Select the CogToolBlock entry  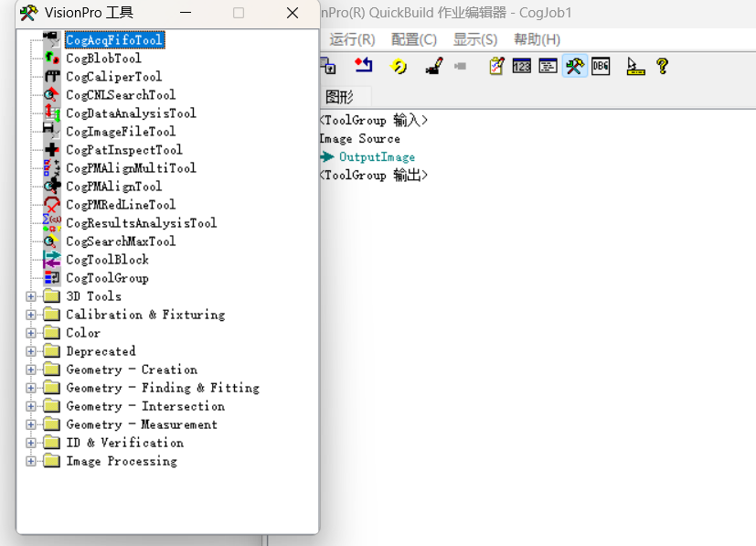[x=107, y=260]
